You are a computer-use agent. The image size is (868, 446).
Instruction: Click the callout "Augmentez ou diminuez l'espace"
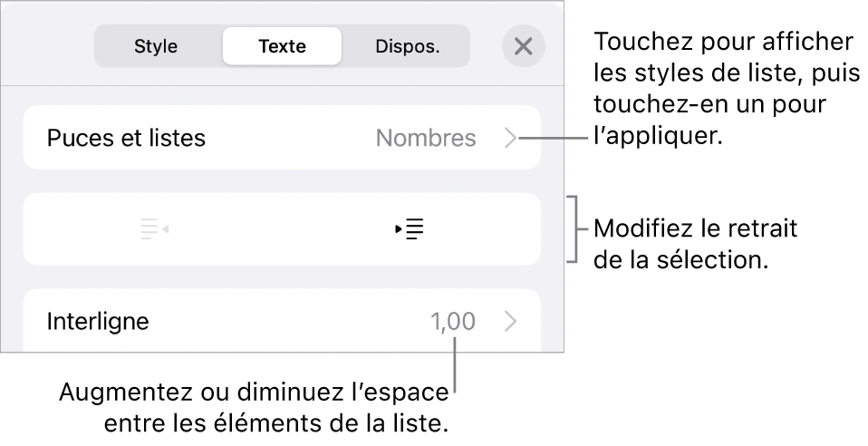coord(256,394)
